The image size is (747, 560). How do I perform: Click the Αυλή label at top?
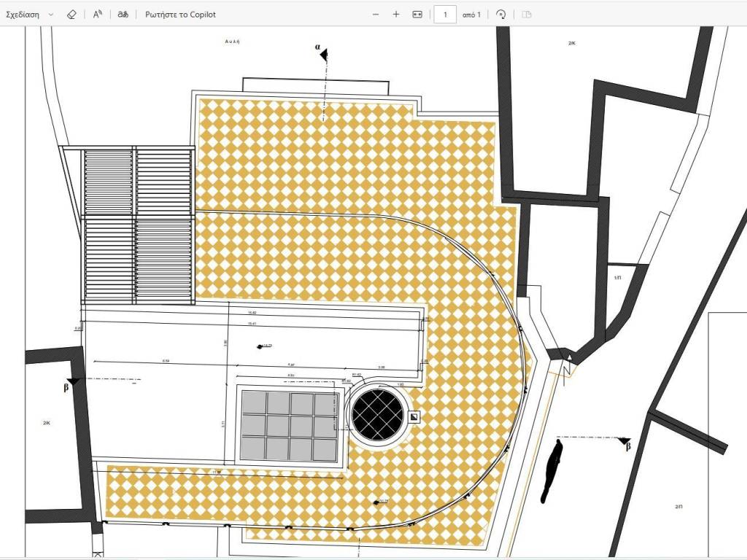233,42
